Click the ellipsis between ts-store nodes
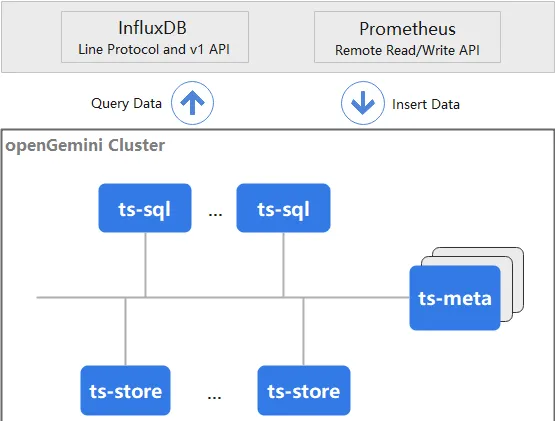555x421 pixels. pyautogui.click(x=214, y=397)
